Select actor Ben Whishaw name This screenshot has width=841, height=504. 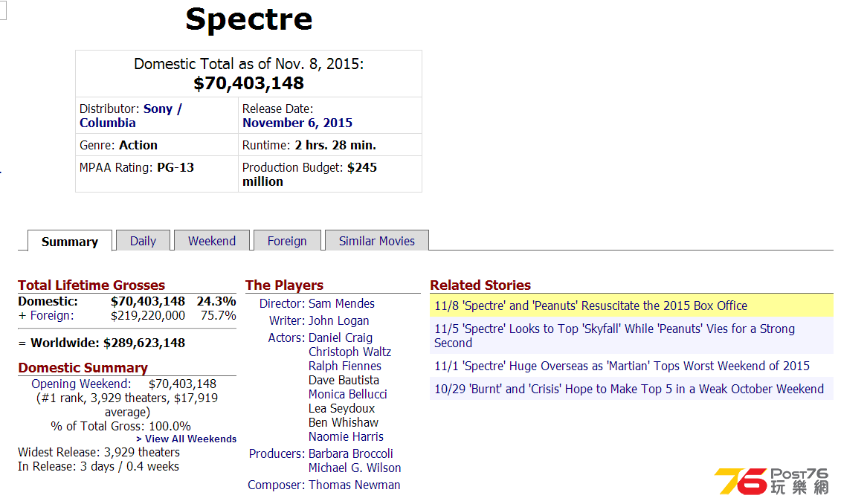pos(344,422)
